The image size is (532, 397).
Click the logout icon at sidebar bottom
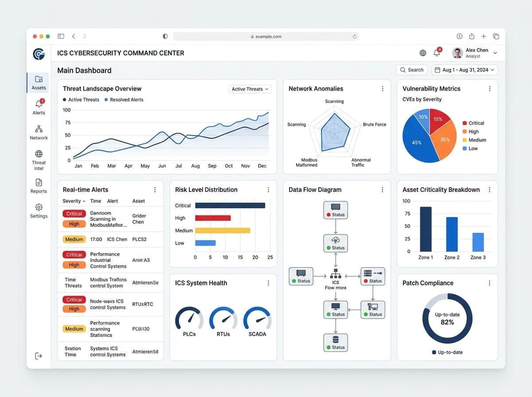tap(39, 356)
